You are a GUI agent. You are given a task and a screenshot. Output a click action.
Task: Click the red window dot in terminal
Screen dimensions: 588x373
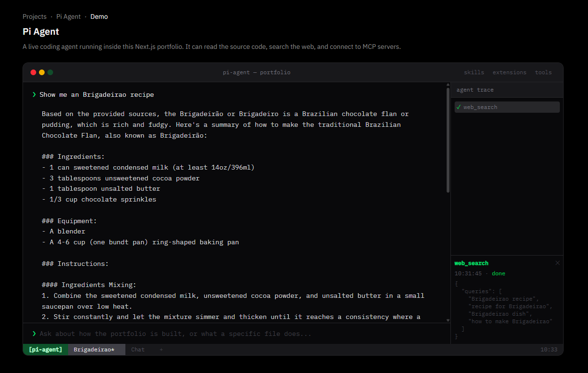point(33,72)
